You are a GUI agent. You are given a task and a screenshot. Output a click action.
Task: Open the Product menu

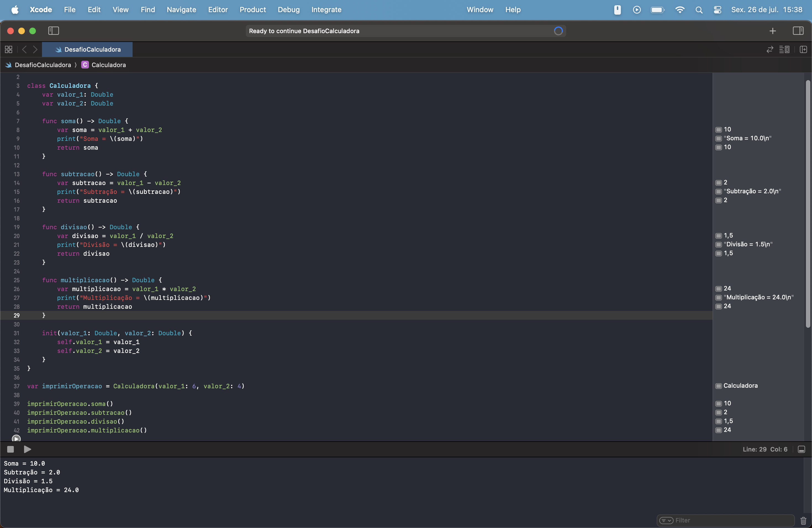tap(252, 10)
